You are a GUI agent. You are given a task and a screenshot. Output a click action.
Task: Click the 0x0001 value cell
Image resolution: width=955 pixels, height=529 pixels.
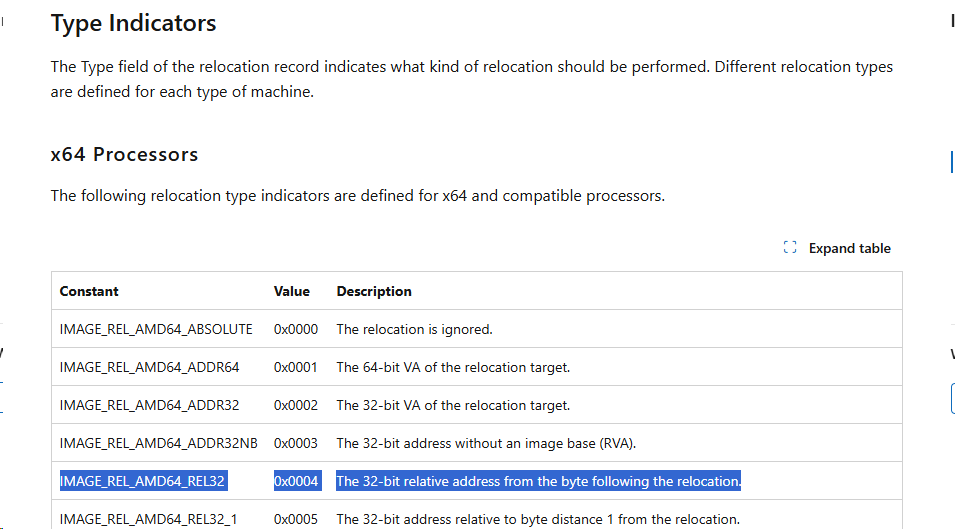[x=296, y=367]
